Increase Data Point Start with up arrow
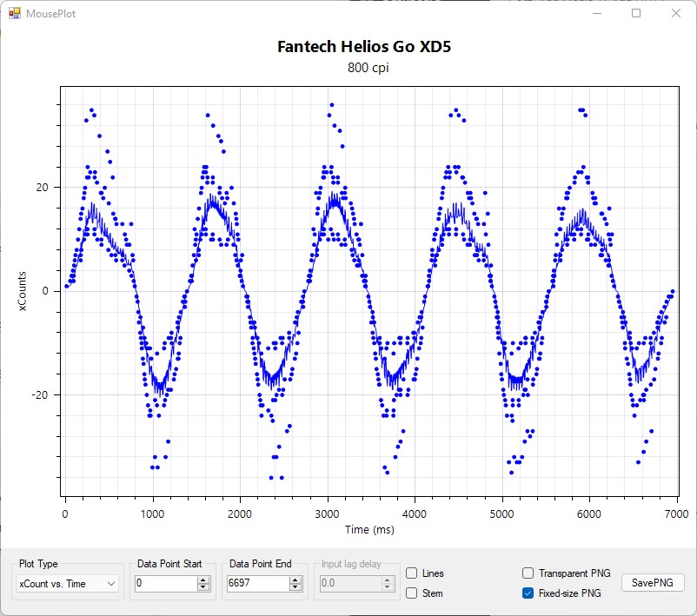This screenshot has height=616, width=697. click(x=203, y=580)
